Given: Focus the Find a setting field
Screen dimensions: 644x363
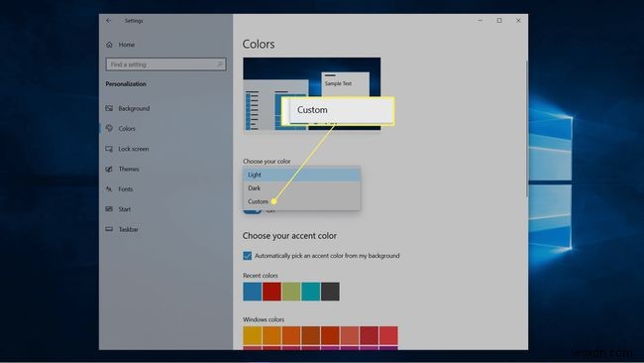Looking at the screenshot, I should point(165,64).
